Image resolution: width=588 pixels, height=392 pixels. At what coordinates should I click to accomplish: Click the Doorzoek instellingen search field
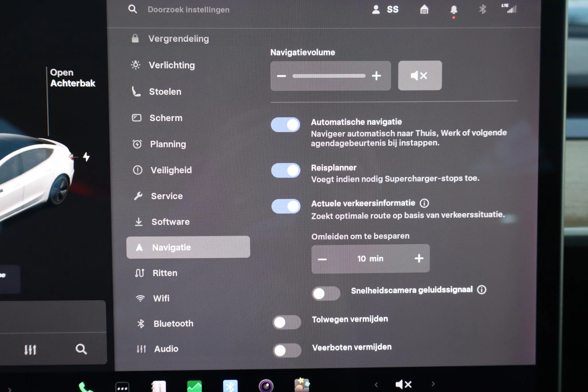click(x=188, y=10)
